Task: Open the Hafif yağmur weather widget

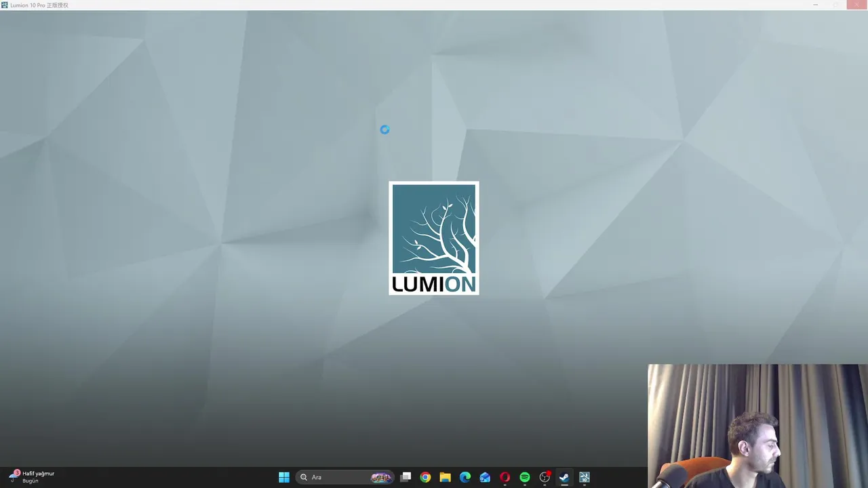Action: click(31, 476)
